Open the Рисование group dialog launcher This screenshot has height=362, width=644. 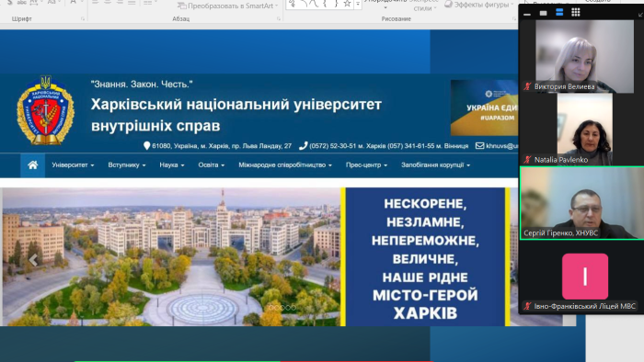513,19
